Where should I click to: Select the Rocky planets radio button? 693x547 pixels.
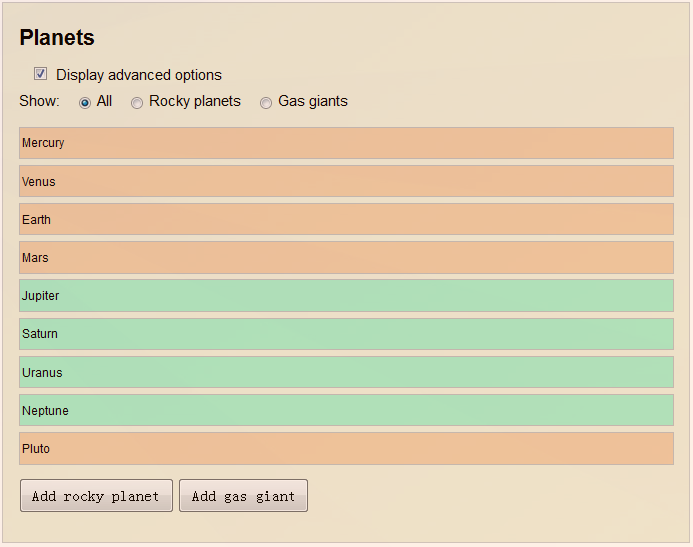(x=137, y=103)
